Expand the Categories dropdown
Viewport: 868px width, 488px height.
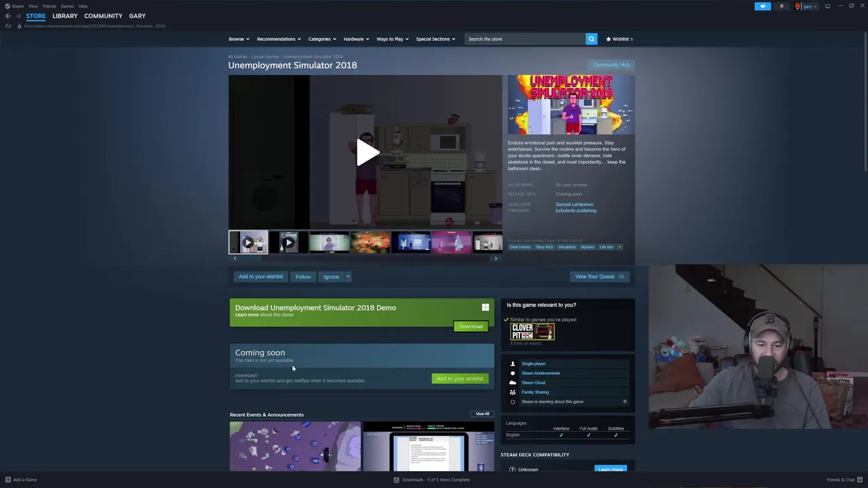point(321,39)
